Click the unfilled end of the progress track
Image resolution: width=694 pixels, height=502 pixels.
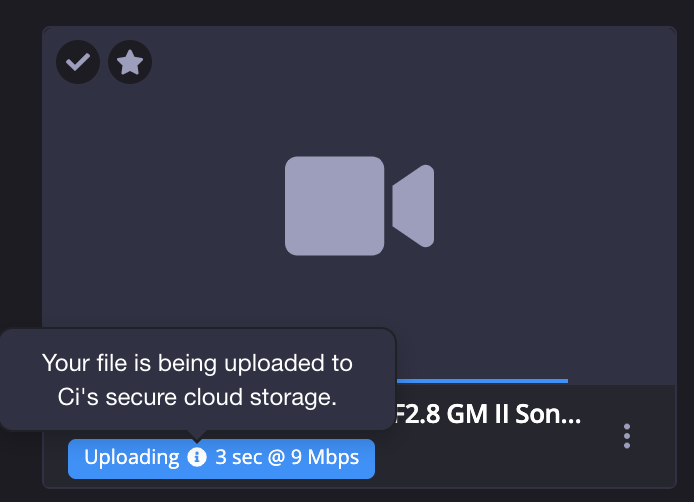622,381
